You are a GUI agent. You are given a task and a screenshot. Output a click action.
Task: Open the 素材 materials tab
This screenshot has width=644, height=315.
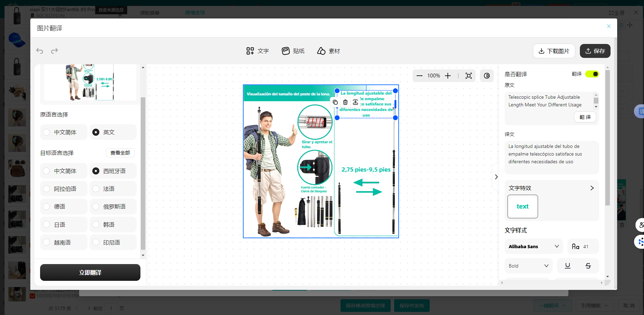point(328,51)
